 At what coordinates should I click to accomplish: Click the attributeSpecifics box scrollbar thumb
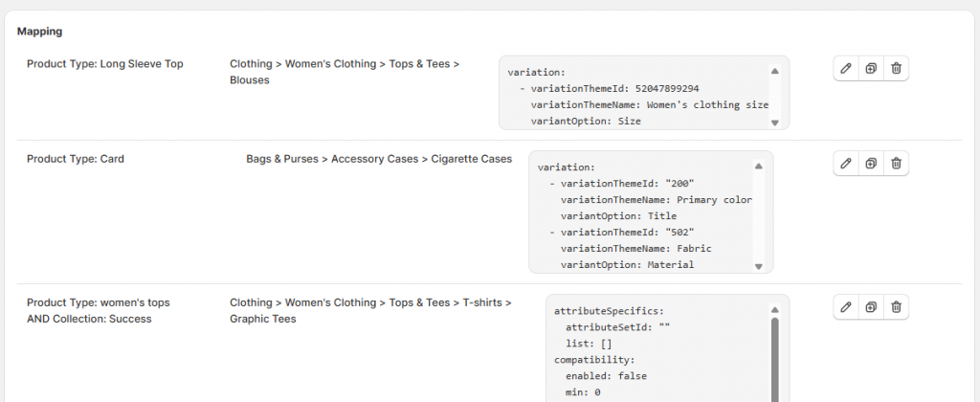coord(775,360)
